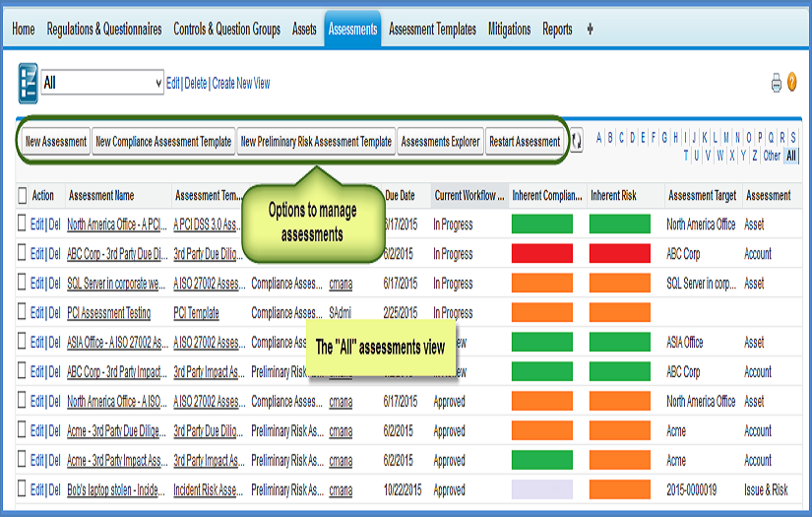Open Bob's laptop stolen assessment link
Viewport: 812px width, 517px height.
tap(116, 490)
